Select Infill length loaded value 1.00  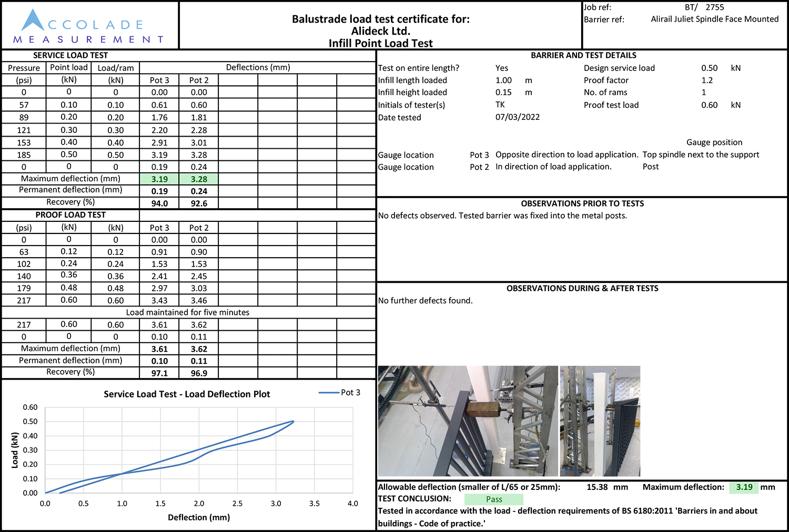(503, 80)
